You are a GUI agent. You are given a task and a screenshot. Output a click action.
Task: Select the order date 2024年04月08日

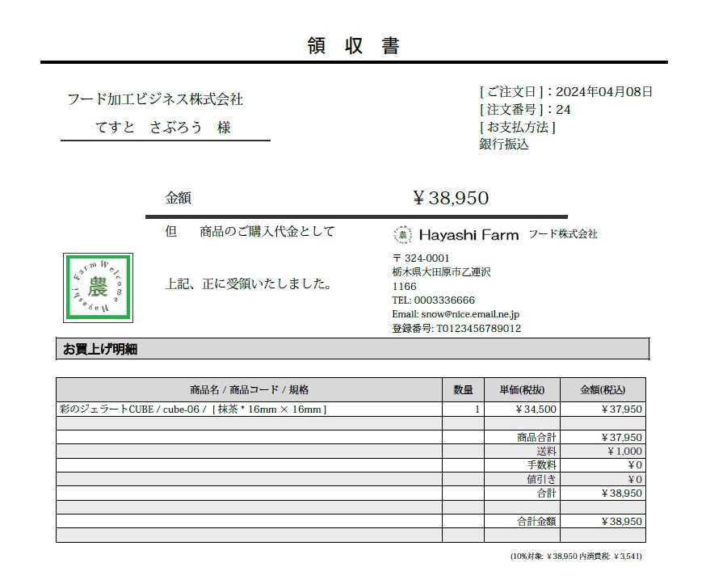click(604, 92)
